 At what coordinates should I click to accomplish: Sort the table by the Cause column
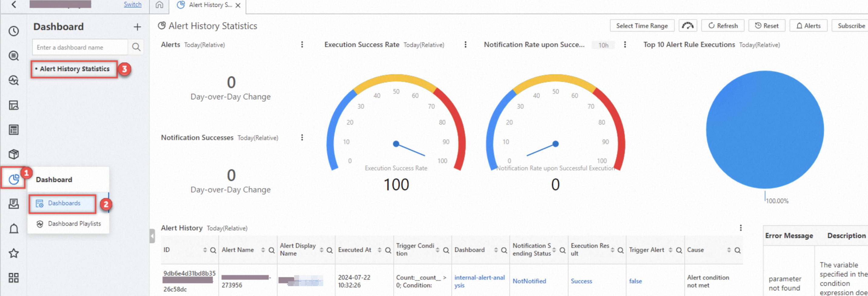click(x=729, y=250)
